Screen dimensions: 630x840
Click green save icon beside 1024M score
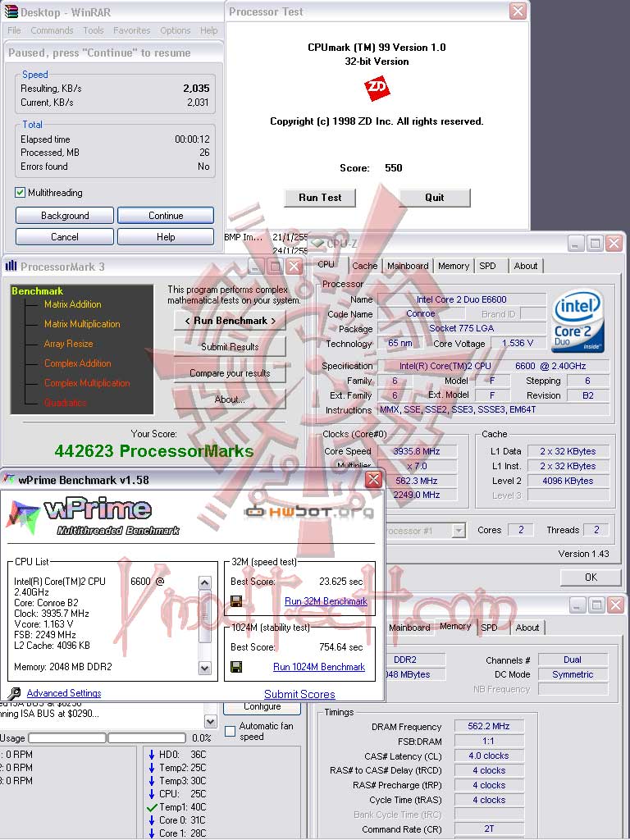[x=235, y=667]
